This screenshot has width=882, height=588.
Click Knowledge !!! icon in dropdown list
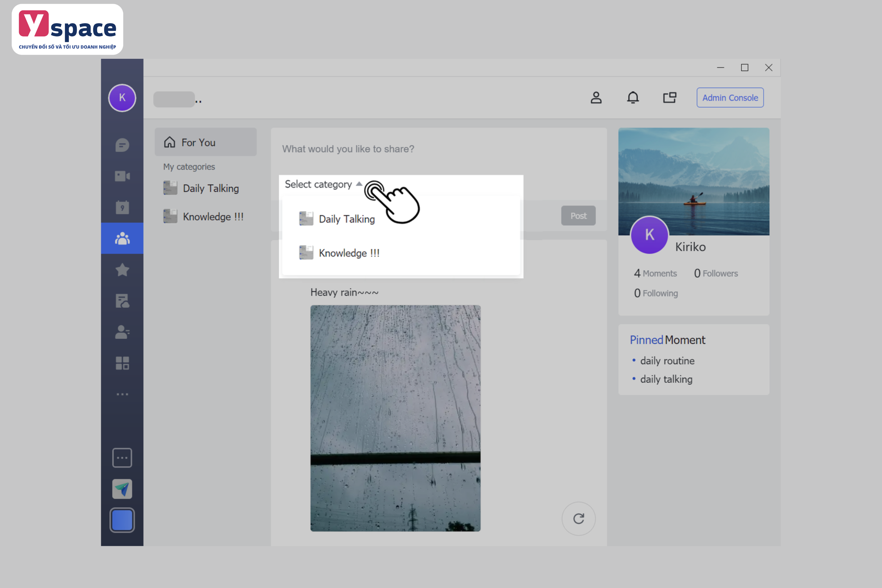point(306,253)
